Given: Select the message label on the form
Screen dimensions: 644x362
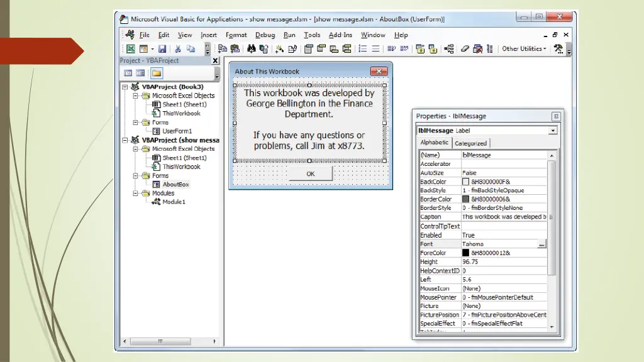Looking at the screenshot, I should coord(309,123).
